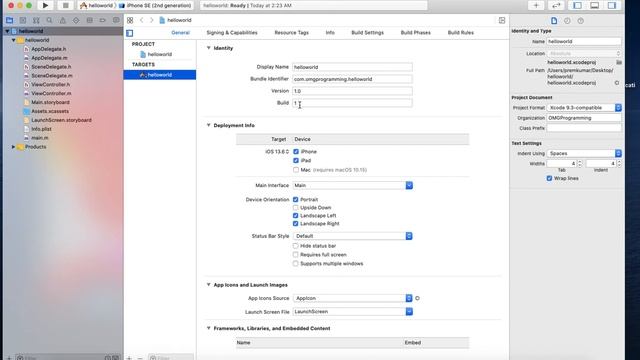Click the Bundle Identifier field

tap(352, 79)
